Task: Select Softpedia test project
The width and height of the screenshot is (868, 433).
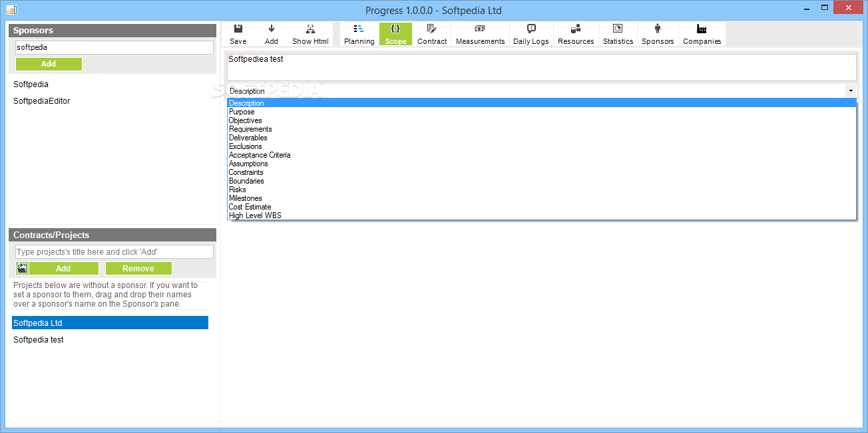Action: pos(110,340)
